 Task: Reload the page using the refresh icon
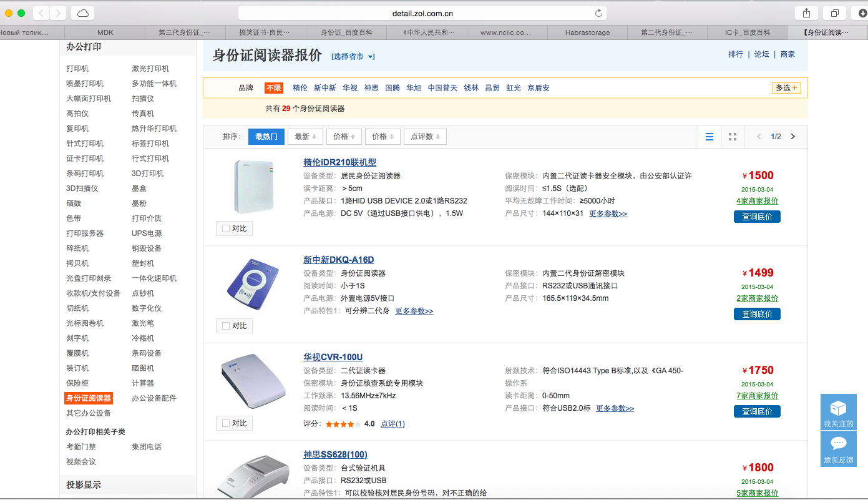point(598,13)
